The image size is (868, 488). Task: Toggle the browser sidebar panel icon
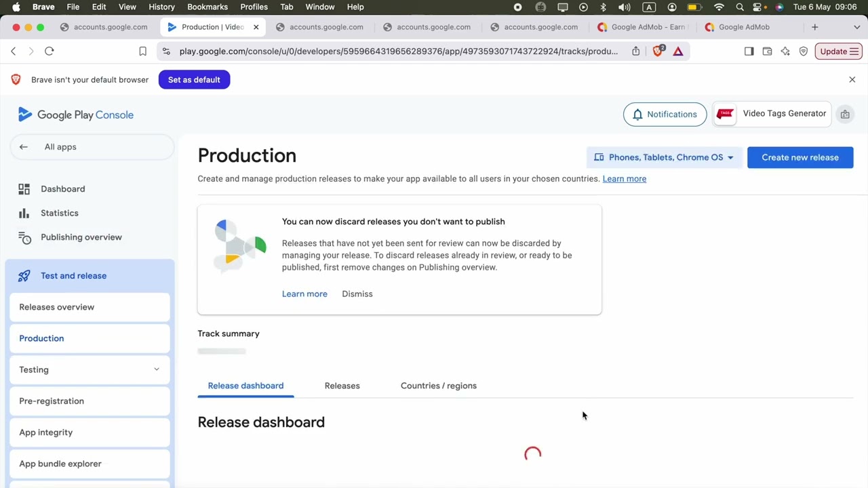pos(749,52)
